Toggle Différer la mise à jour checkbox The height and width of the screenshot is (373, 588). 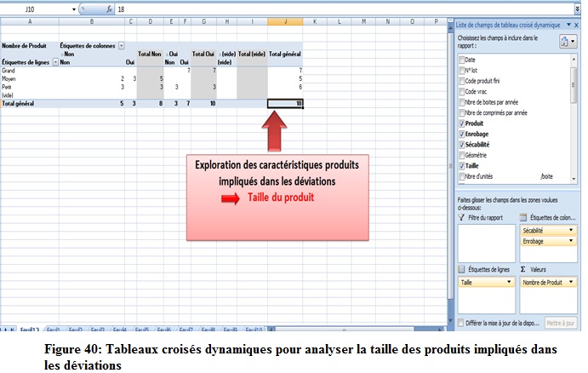click(x=461, y=323)
